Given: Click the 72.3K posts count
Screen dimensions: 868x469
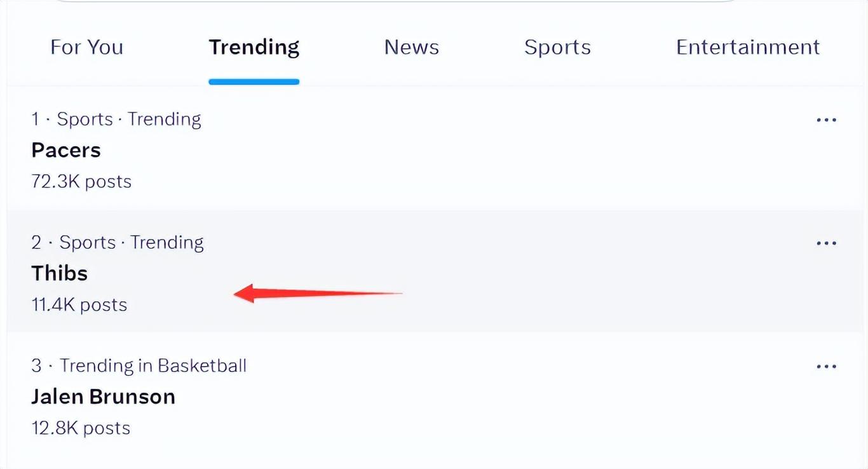Looking at the screenshot, I should (x=81, y=182).
